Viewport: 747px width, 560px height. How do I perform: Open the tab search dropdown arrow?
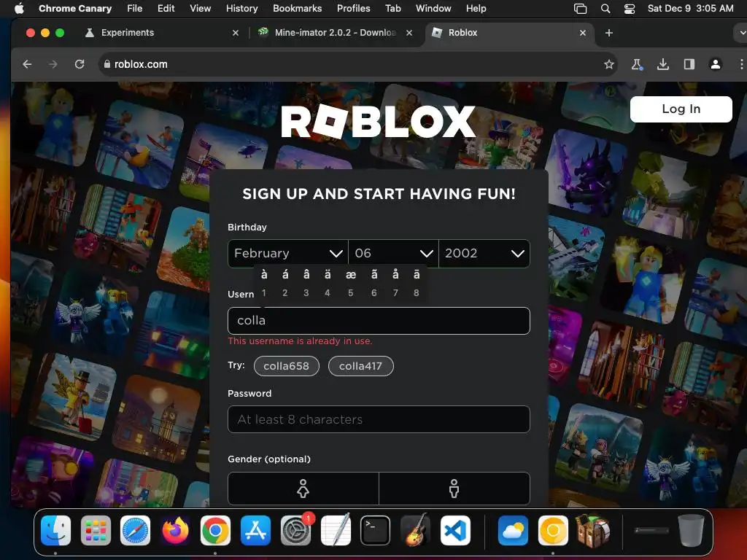(x=741, y=33)
